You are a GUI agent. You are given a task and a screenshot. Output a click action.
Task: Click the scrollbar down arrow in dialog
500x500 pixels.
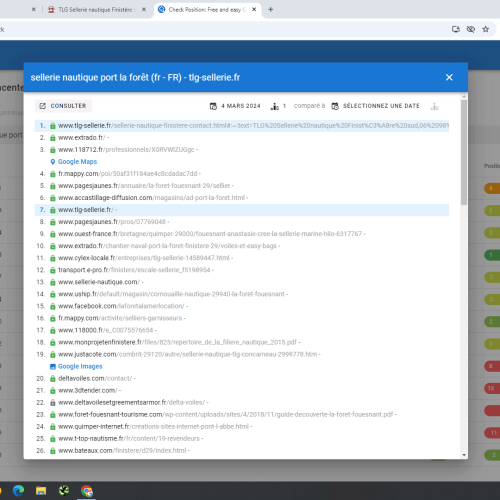pyautogui.click(x=464, y=455)
